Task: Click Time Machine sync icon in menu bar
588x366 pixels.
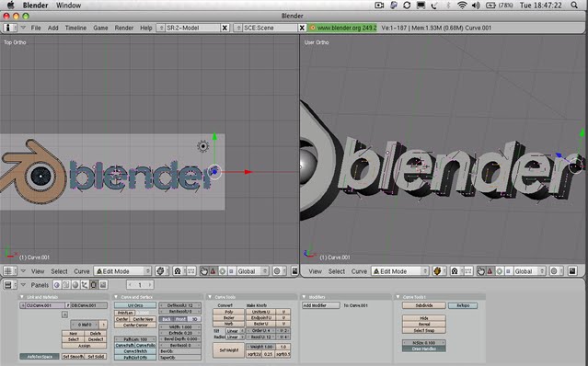Action: pyautogui.click(x=407, y=6)
